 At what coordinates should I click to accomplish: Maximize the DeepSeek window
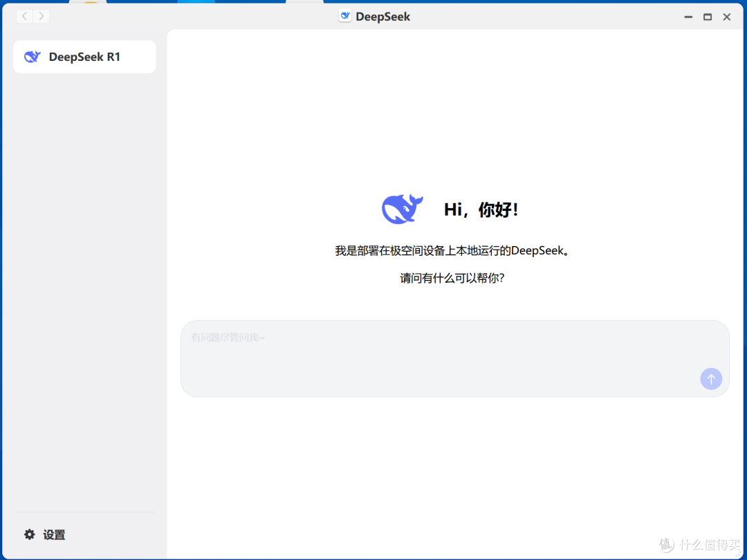708,17
